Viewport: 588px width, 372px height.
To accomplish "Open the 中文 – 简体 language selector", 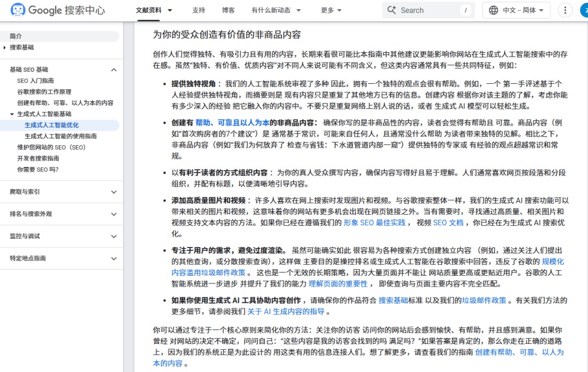I will [516, 10].
